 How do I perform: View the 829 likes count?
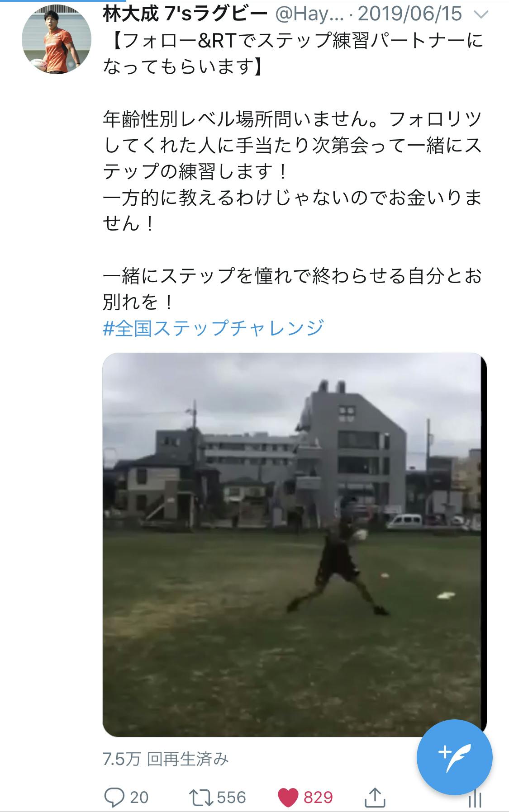318,798
